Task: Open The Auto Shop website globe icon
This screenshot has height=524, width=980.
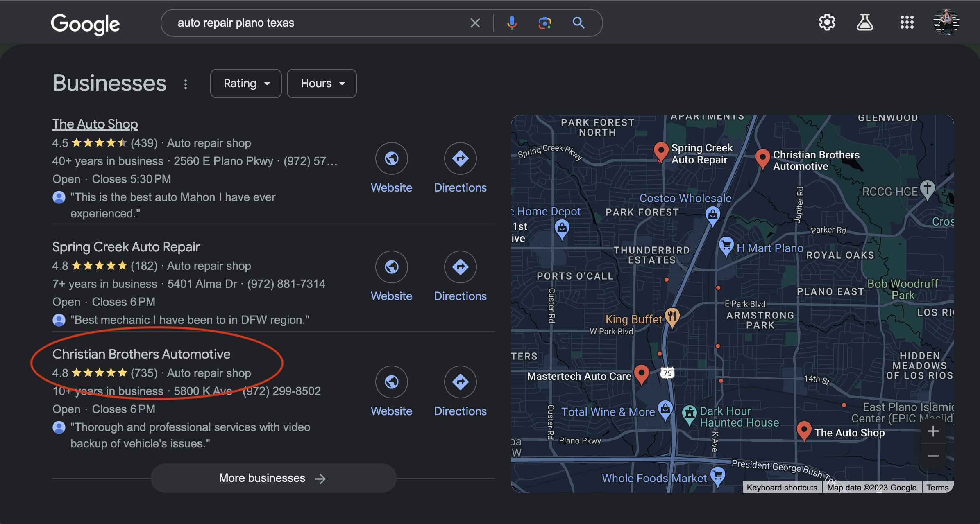Action: click(392, 158)
